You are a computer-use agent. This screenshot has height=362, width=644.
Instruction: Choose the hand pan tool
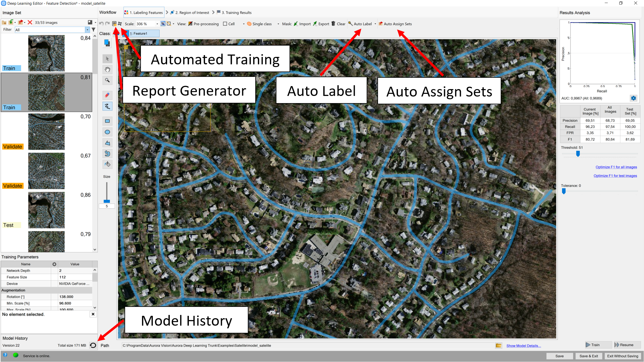[107, 69]
